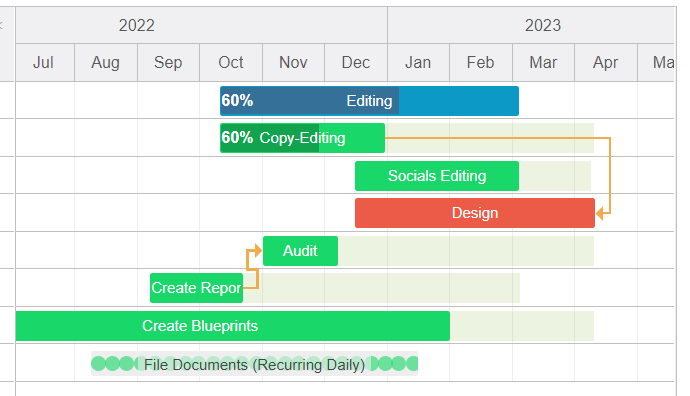The image size is (690, 396).
Task: Open the Create Blueprints task bar
Action: pyautogui.click(x=233, y=326)
